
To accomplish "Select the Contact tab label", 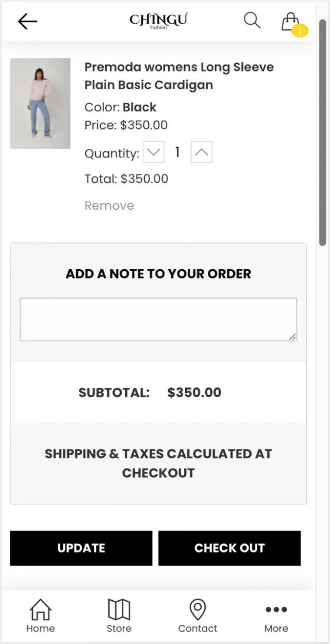I will click(197, 629).
